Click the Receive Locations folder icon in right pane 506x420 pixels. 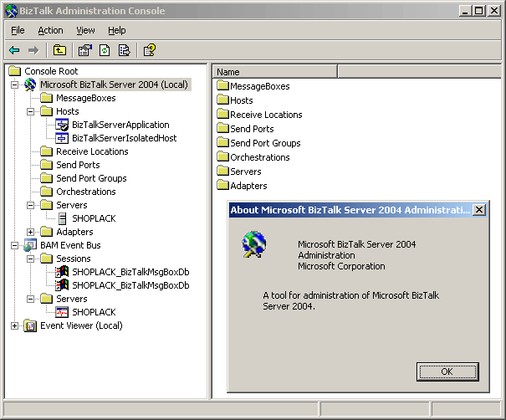pos(222,115)
